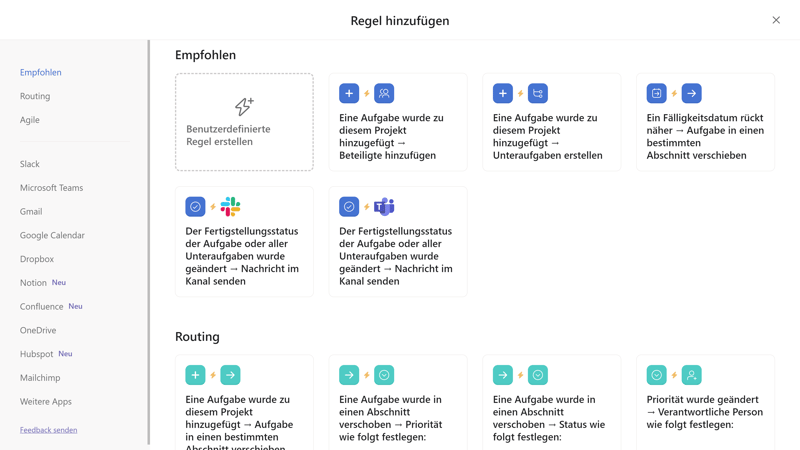Viewport: 800px width, 450px height.
Task: Click the Slack logo icon on rule card
Action: point(230,207)
